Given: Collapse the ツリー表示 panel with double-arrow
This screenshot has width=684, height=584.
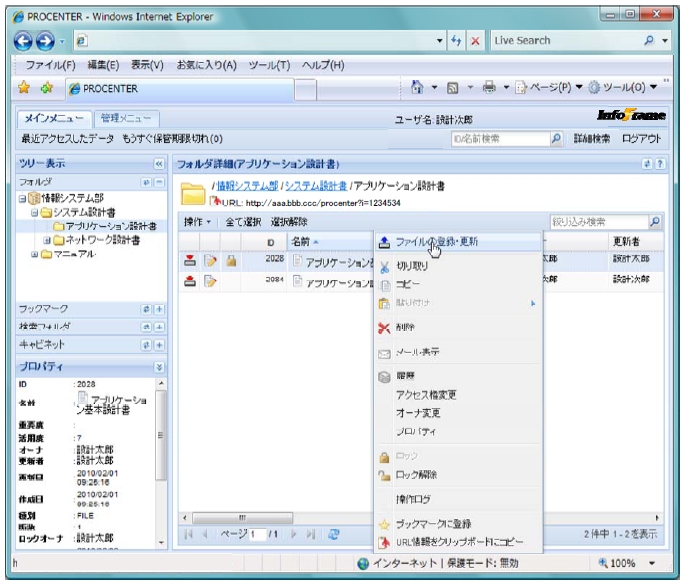Looking at the screenshot, I should [159, 164].
